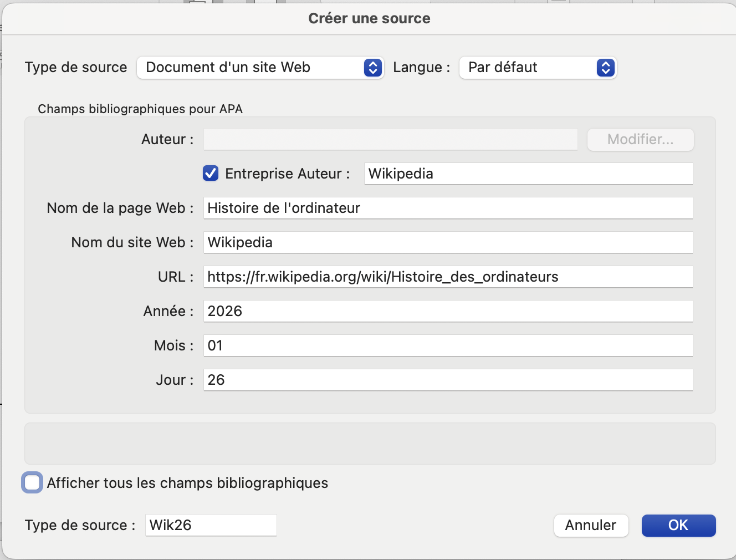
Task: Click the Modifier... button next to Auteur
Action: [x=640, y=139]
